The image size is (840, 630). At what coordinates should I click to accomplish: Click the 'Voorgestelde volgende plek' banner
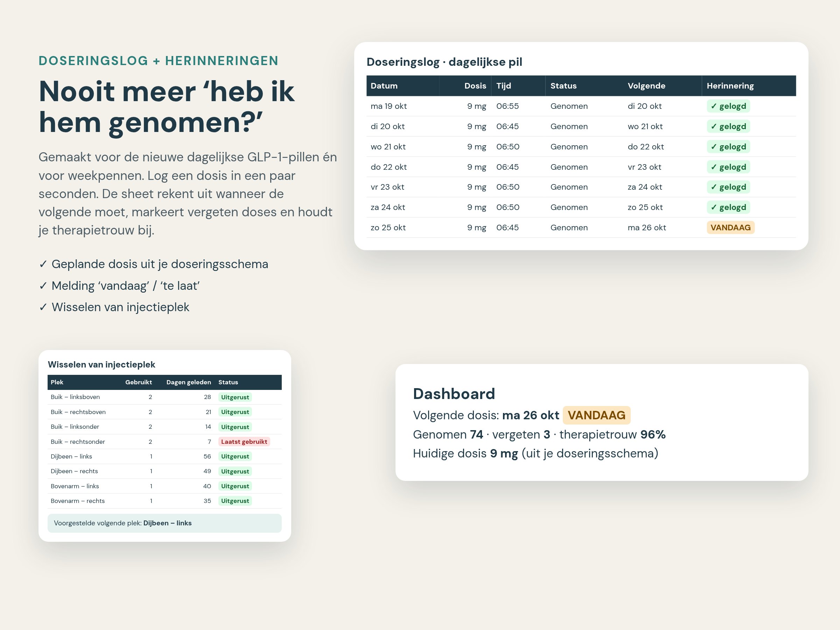point(164,523)
